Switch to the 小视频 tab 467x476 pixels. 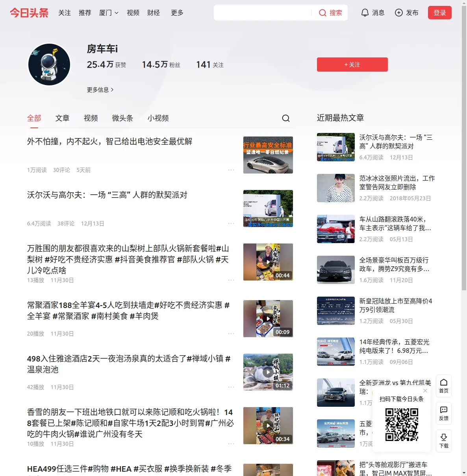158,118
